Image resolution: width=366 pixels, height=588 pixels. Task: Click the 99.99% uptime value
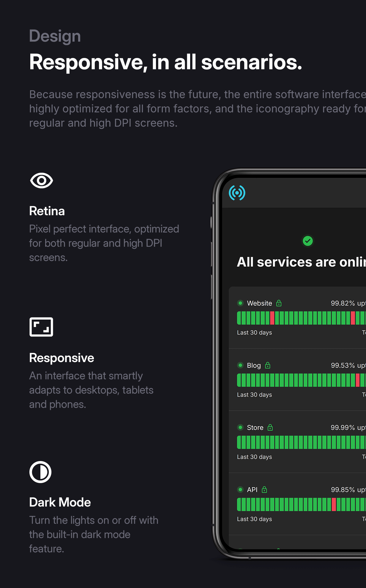pos(343,427)
